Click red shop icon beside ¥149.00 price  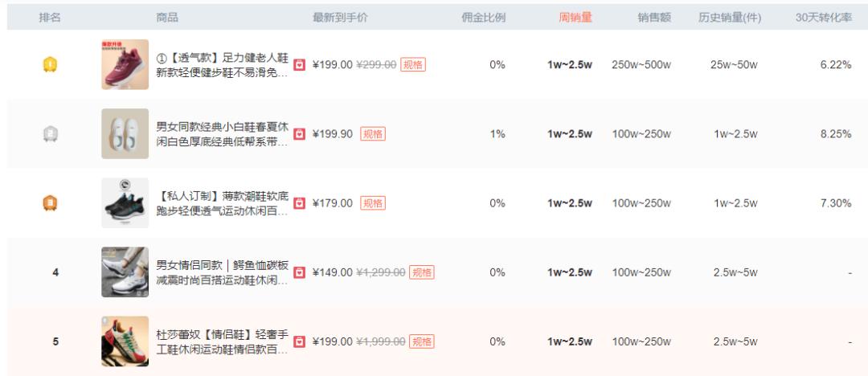coord(301,272)
